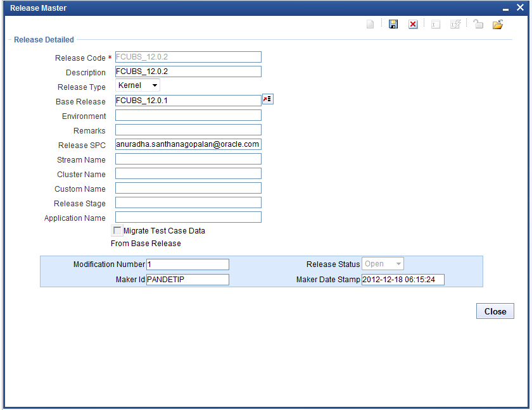
Task: Click the Maker Id field showing PANDETIP
Action: click(x=187, y=280)
